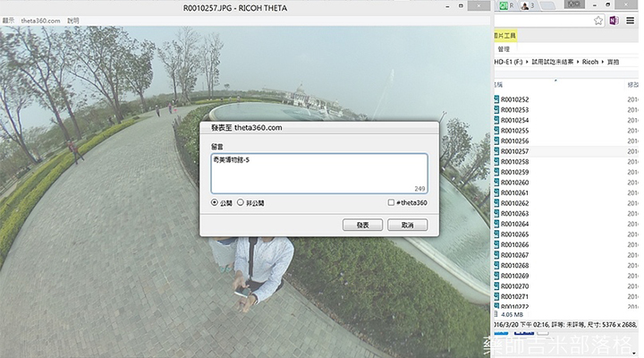Open the 顯示 menu in RICOH THETA
This screenshot has height=358, width=644.
point(8,21)
